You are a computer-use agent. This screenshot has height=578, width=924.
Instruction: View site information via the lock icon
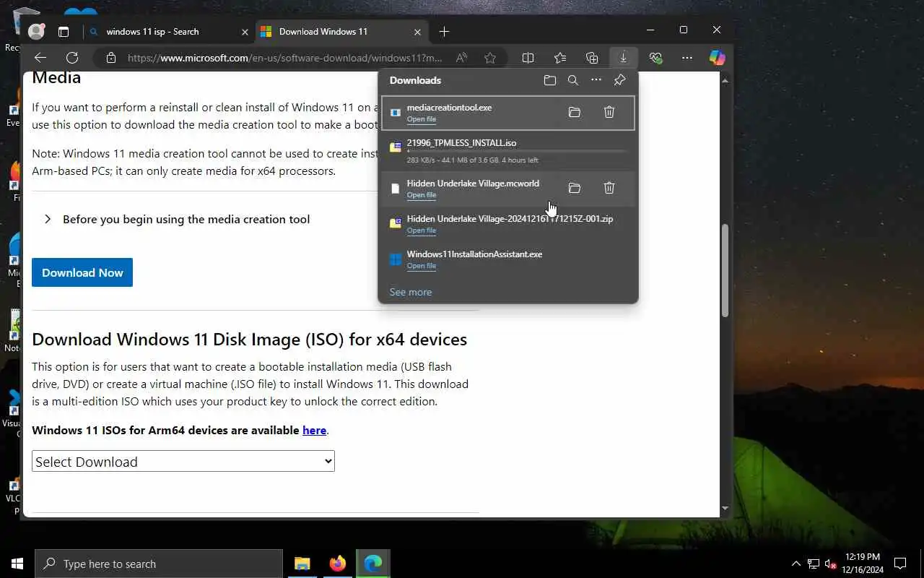click(110, 58)
